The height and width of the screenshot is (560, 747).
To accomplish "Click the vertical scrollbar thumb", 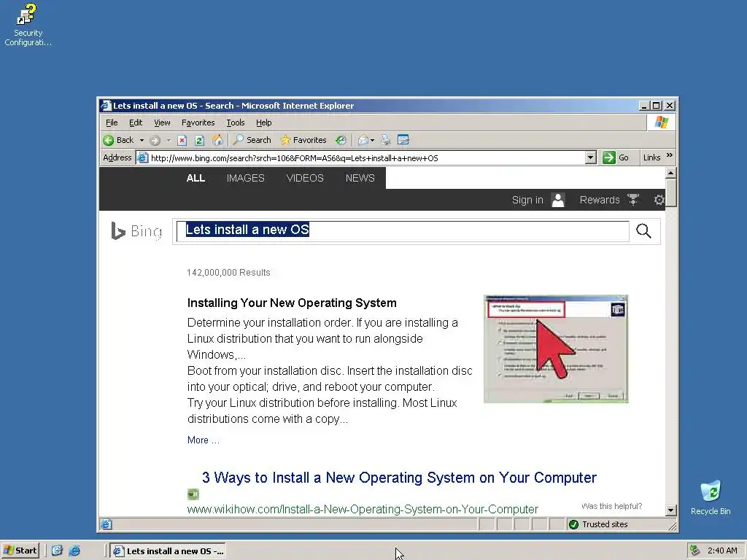I will [670, 192].
